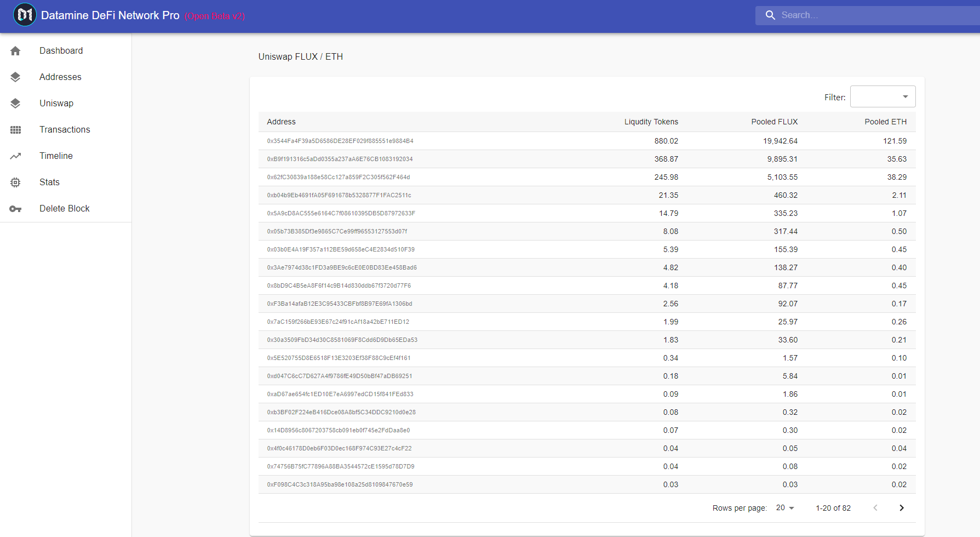This screenshot has width=980, height=537.
Task: Open address 0xaD67ae654fc1ED10E7eA6997edCD15f841FEd833
Action: click(340, 394)
